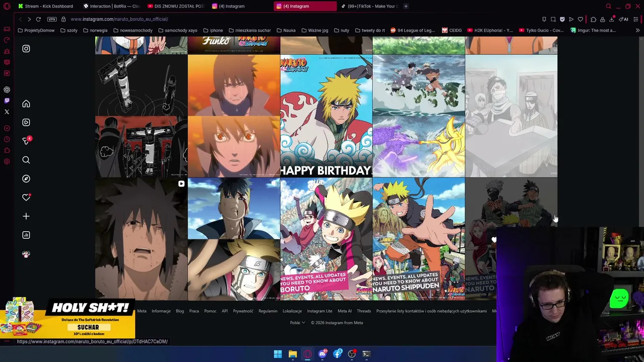
Task: Open the Instagram Lite footer link
Action: coord(319,311)
